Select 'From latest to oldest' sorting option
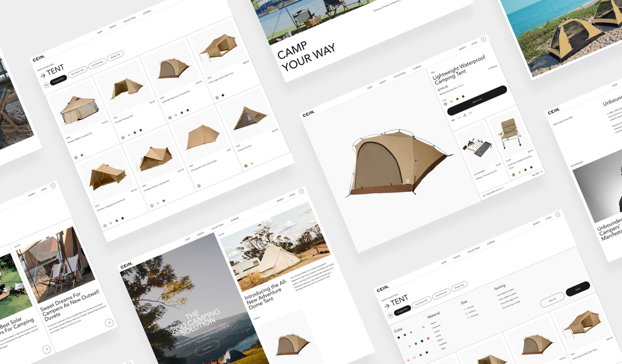This screenshot has height=364, width=622. click(506, 293)
